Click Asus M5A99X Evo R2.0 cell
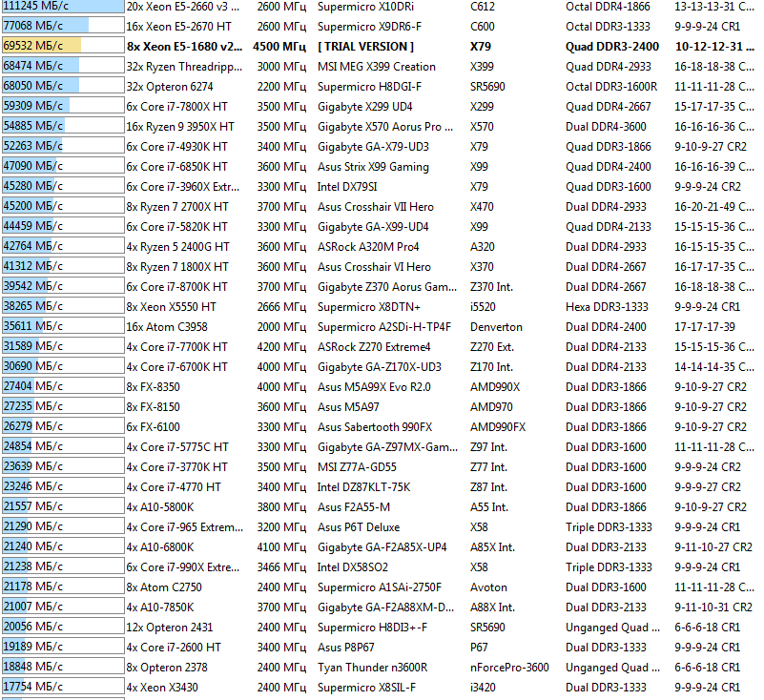Screen dimensions: 764x700 (x=374, y=386)
